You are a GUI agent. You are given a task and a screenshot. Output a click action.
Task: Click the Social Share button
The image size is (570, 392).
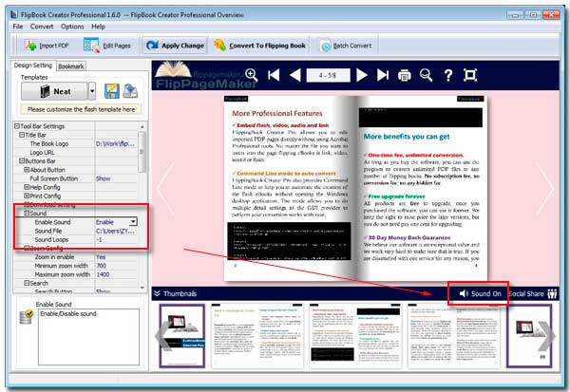[x=533, y=293]
